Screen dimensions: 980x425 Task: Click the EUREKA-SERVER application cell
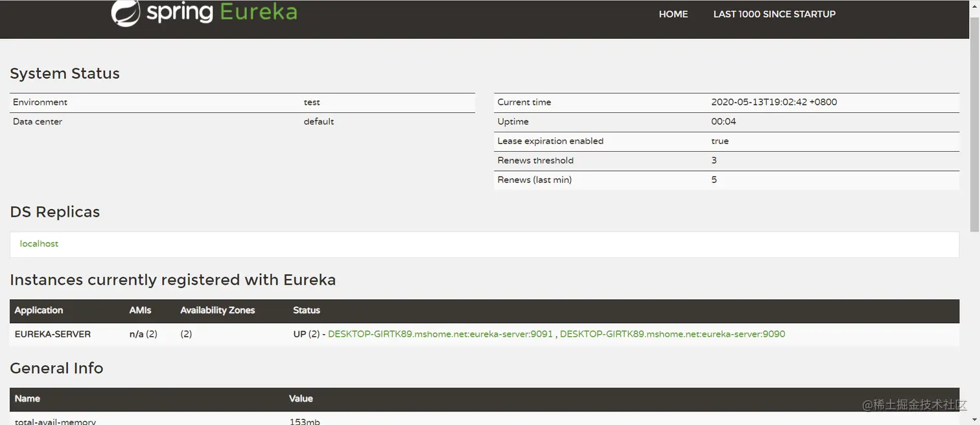52,334
